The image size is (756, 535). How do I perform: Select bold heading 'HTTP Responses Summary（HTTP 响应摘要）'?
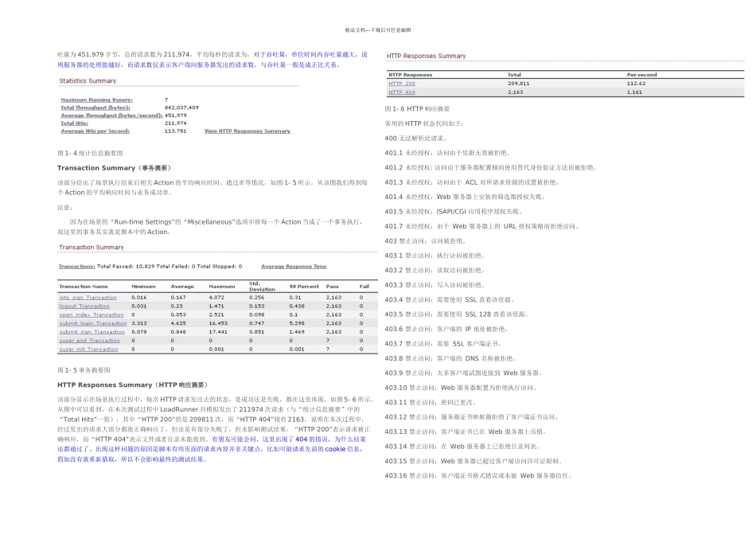point(133,385)
